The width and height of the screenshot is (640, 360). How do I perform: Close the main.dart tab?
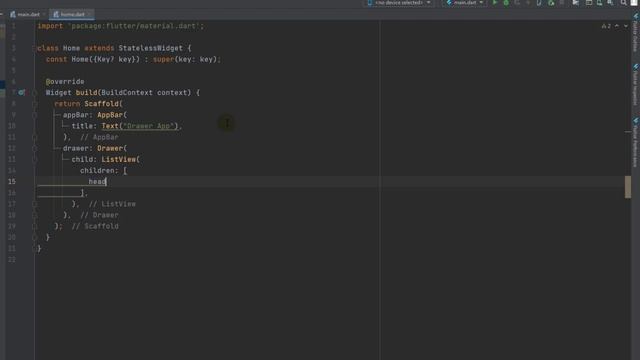coord(44,14)
